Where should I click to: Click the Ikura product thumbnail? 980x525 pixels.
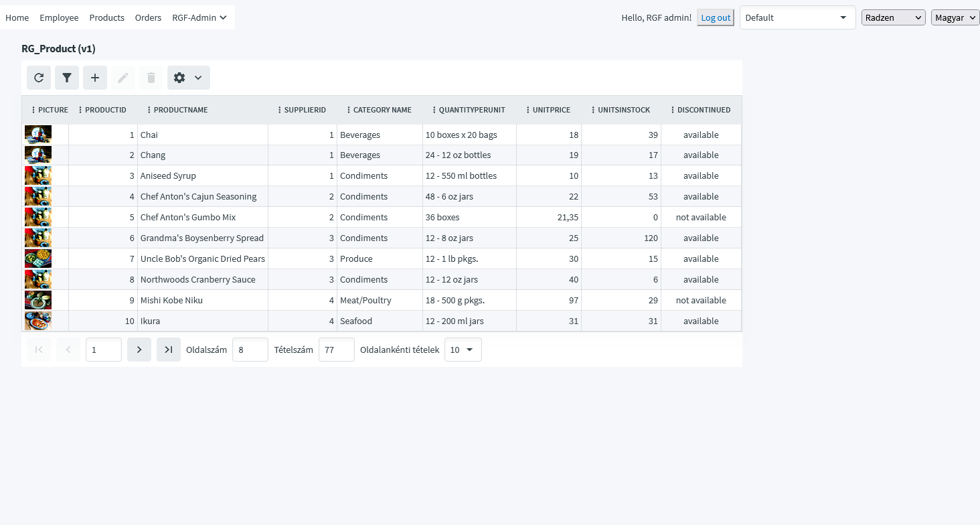click(38, 321)
